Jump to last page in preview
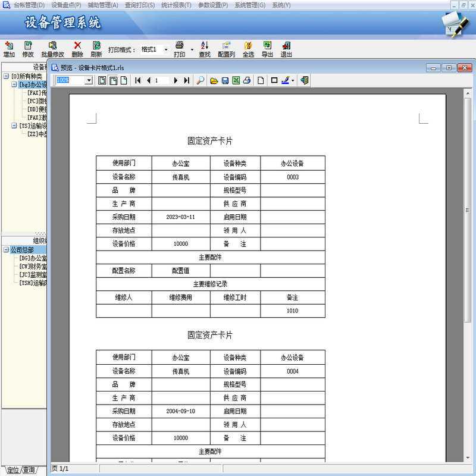Image resolution: width=476 pixels, height=476 pixels. click(x=187, y=80)
